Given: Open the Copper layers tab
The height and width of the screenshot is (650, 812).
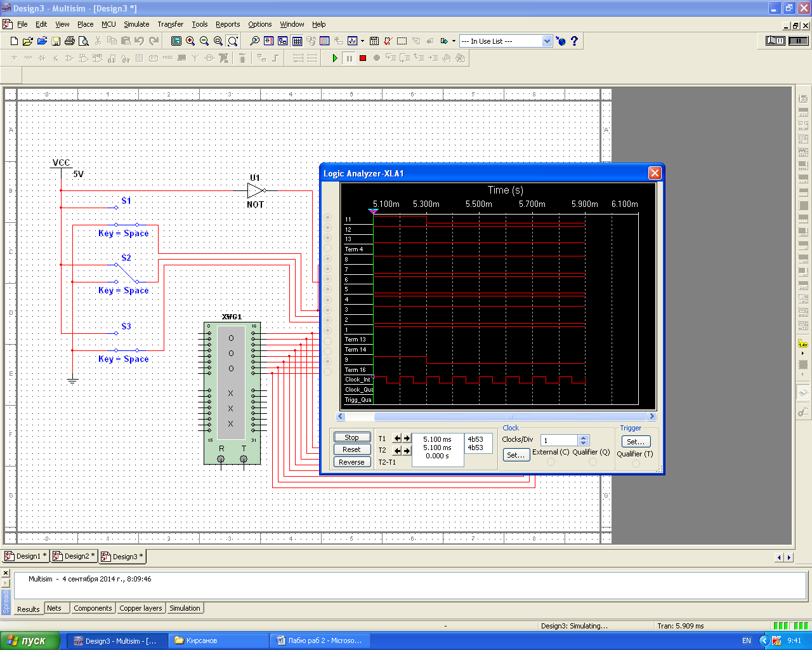Looking at the screenshot, I should (141, 608).
